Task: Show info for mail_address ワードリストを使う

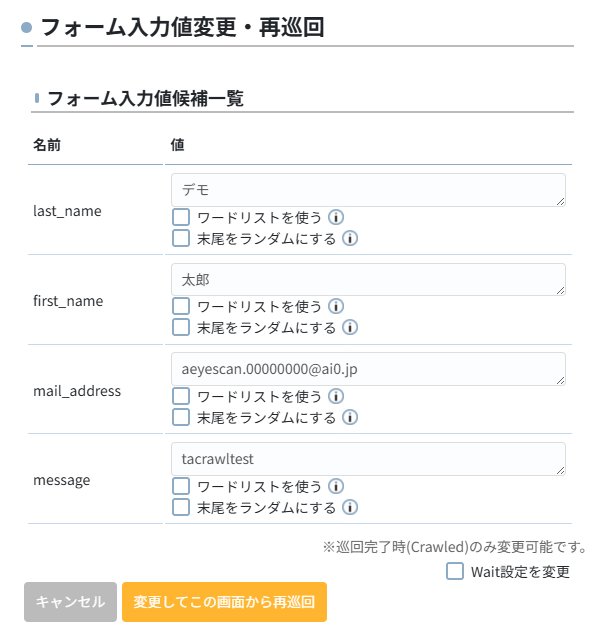Action: (336, 396)
